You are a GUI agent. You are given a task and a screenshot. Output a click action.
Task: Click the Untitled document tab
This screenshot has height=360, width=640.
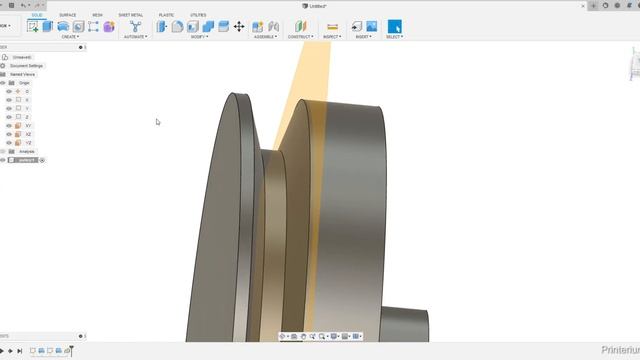[314, 6]
